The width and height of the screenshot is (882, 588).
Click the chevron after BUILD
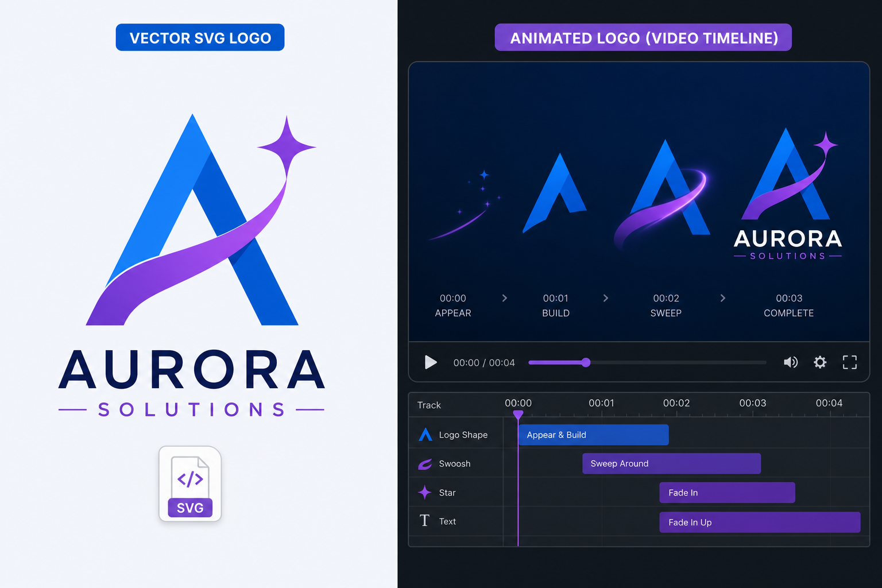[606, 298]
